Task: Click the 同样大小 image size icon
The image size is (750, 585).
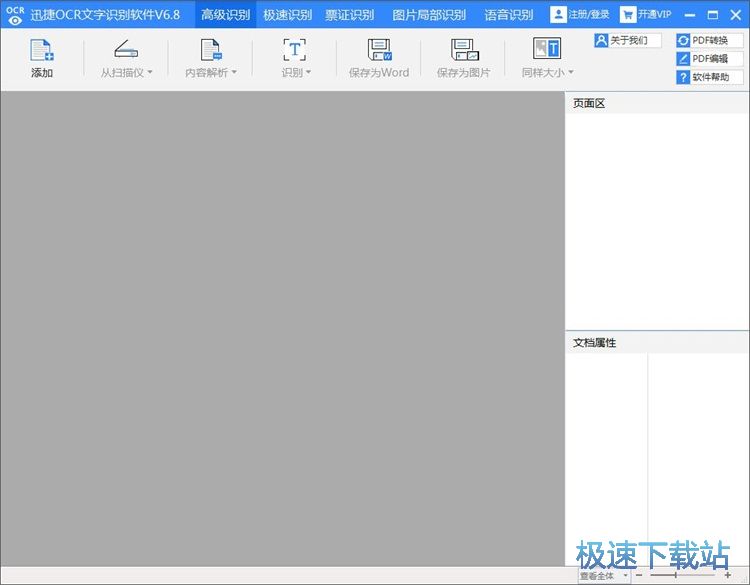Action: click(546, 49)
